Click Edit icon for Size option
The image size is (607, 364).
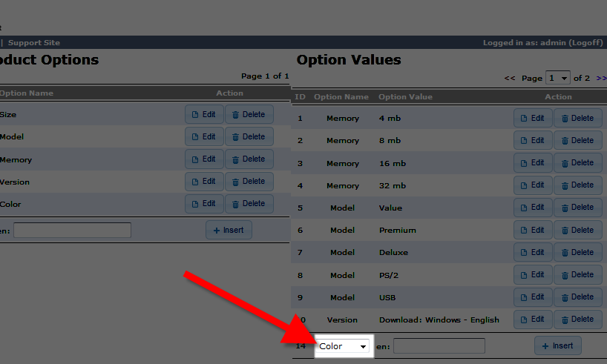(195, 115)
